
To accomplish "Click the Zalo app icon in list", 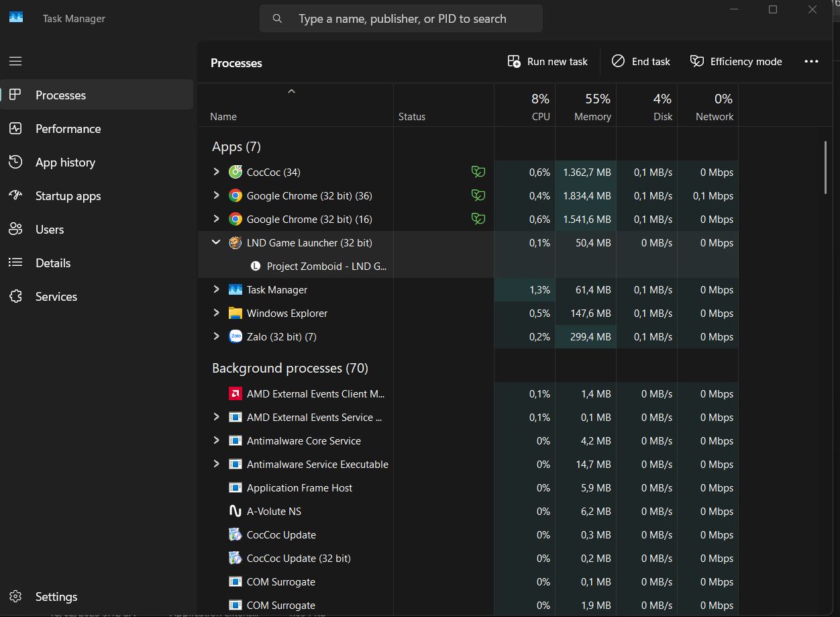I will coord(235,337).
